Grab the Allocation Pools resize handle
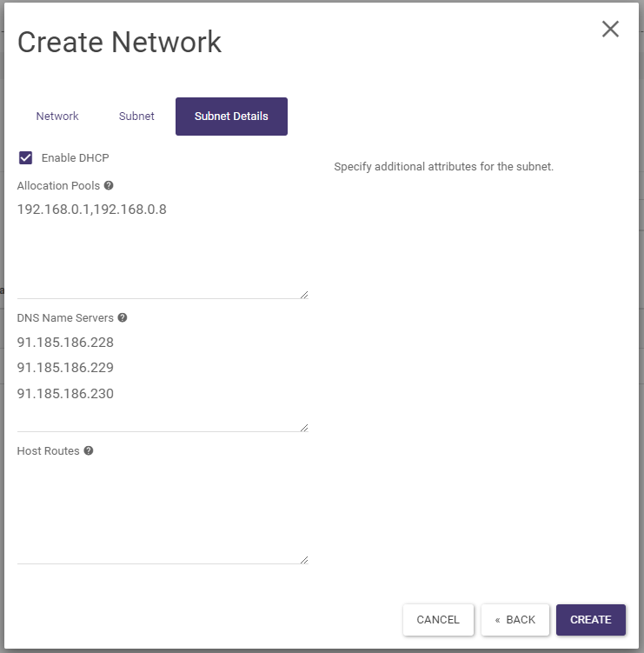Viewport: 644px width, 653px height. coord(304,295)
